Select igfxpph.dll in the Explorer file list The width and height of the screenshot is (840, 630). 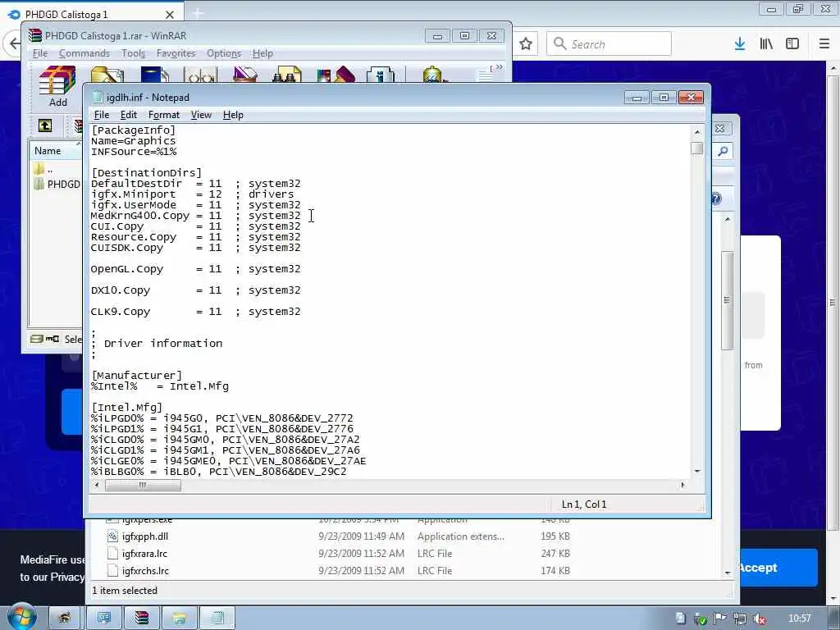(x=144, y=536)
